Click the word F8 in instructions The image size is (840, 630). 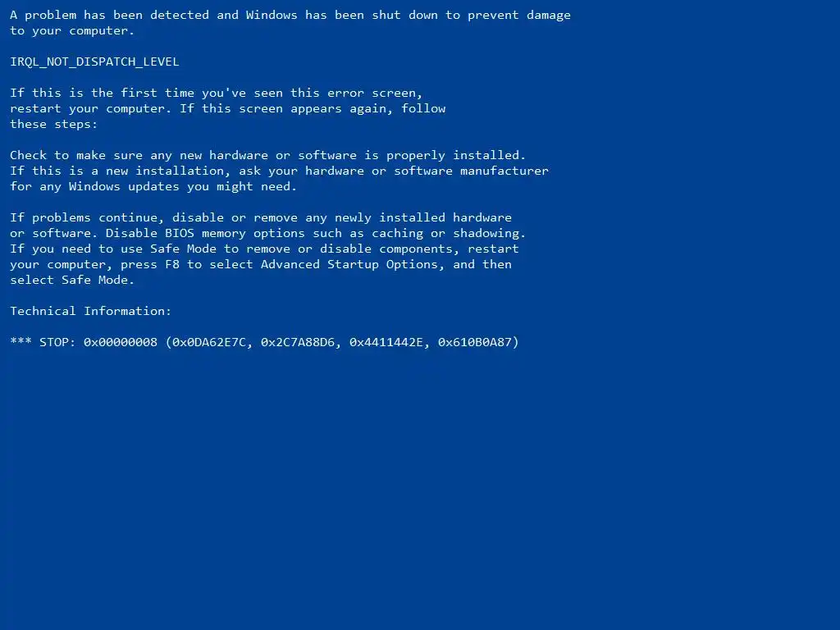click(172, 264)
